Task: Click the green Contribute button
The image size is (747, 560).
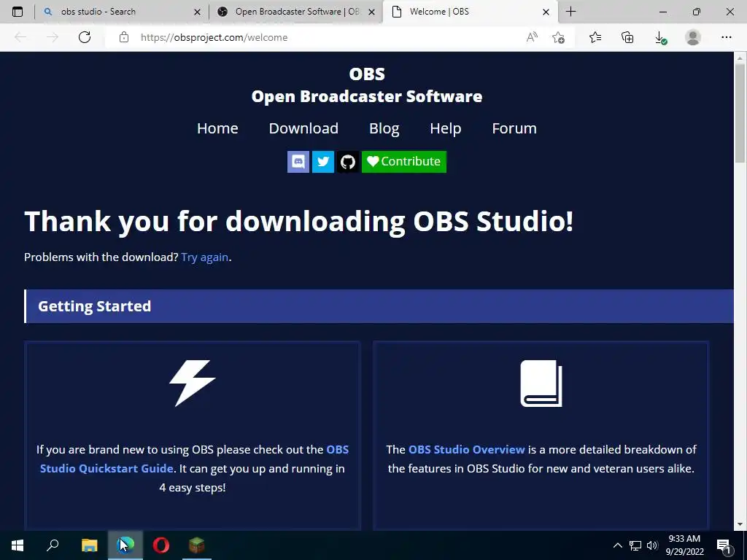Action: coord(404,162)
